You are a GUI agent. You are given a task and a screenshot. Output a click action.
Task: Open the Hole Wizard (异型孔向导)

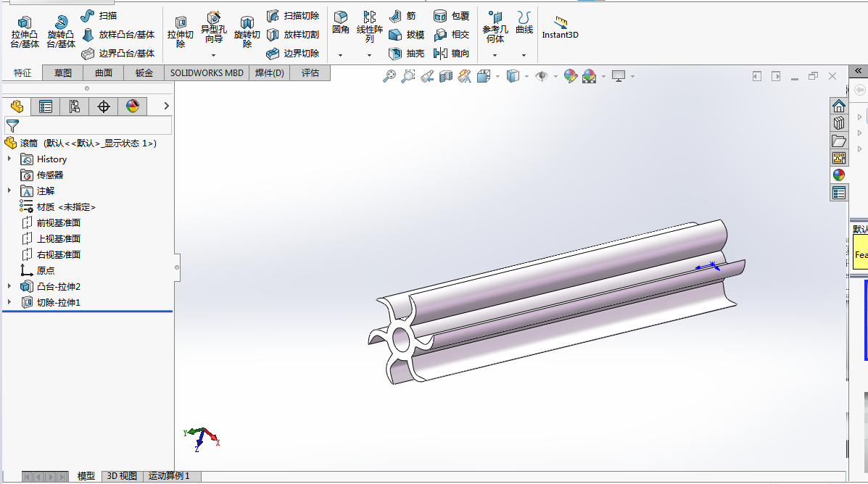coord(214,28)
